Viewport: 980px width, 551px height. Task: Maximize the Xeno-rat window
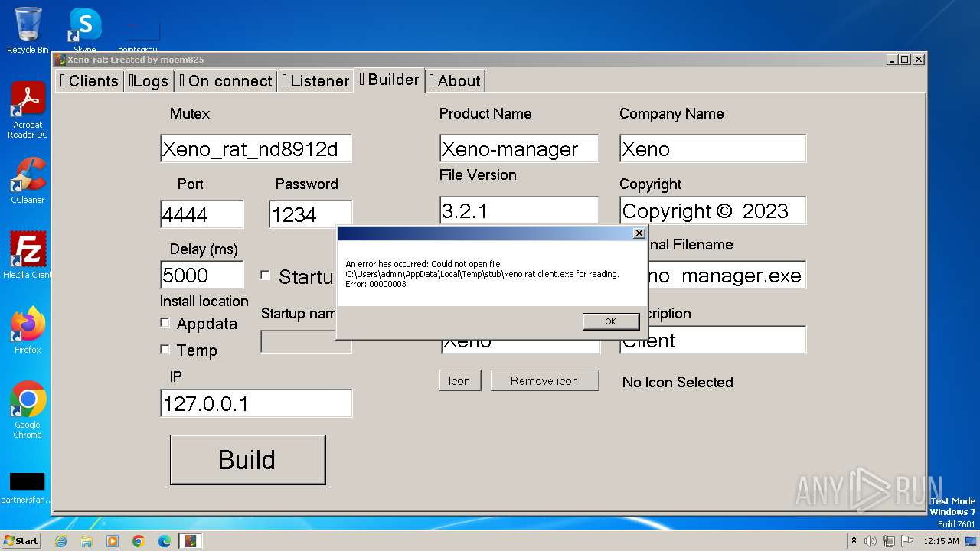point(906,60)
